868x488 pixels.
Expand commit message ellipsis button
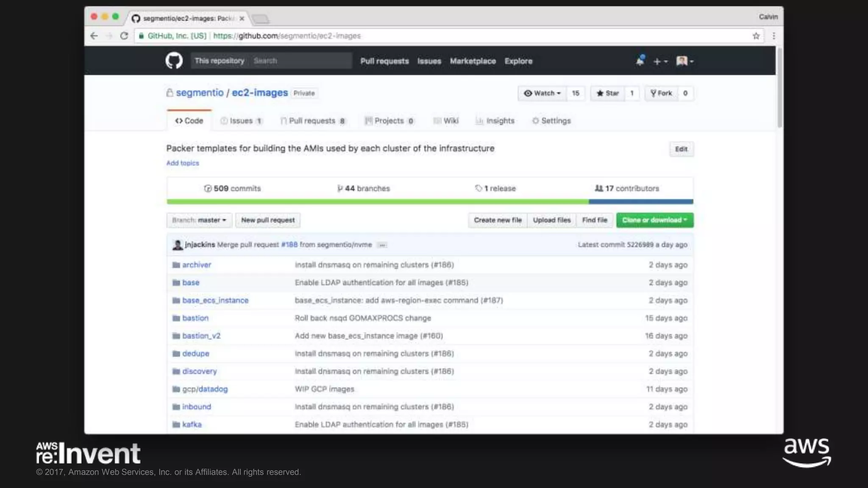tap(382, 245)
